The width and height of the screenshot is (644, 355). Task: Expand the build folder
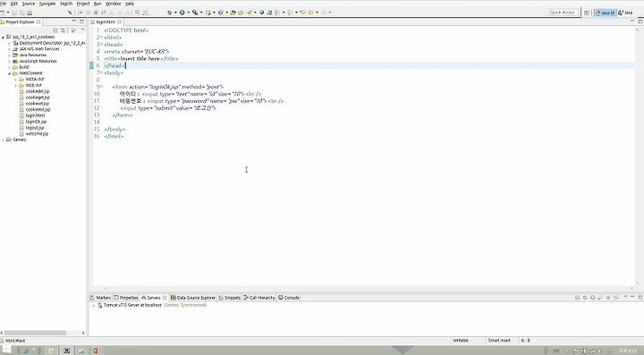click(10, 67)
